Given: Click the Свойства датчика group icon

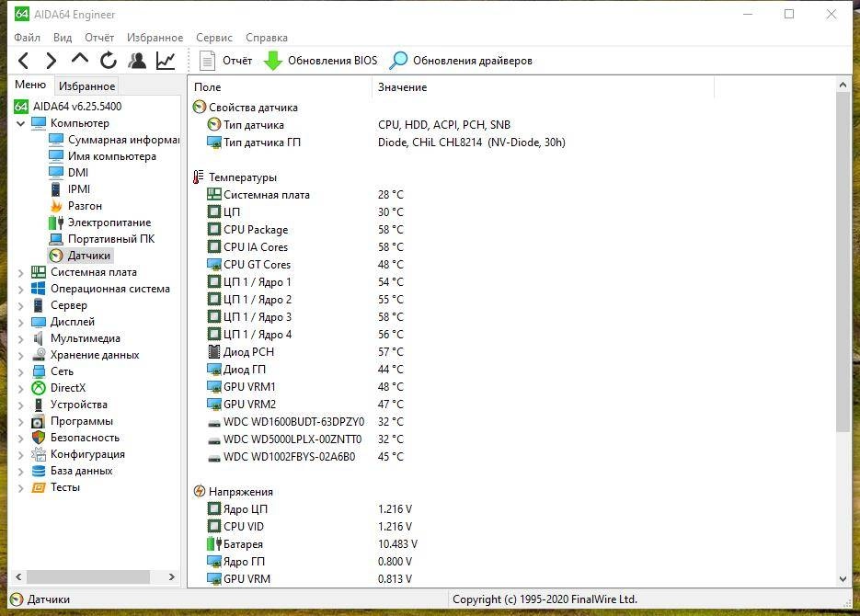Looking at the screenshot, I should click(x=199, y=107).
